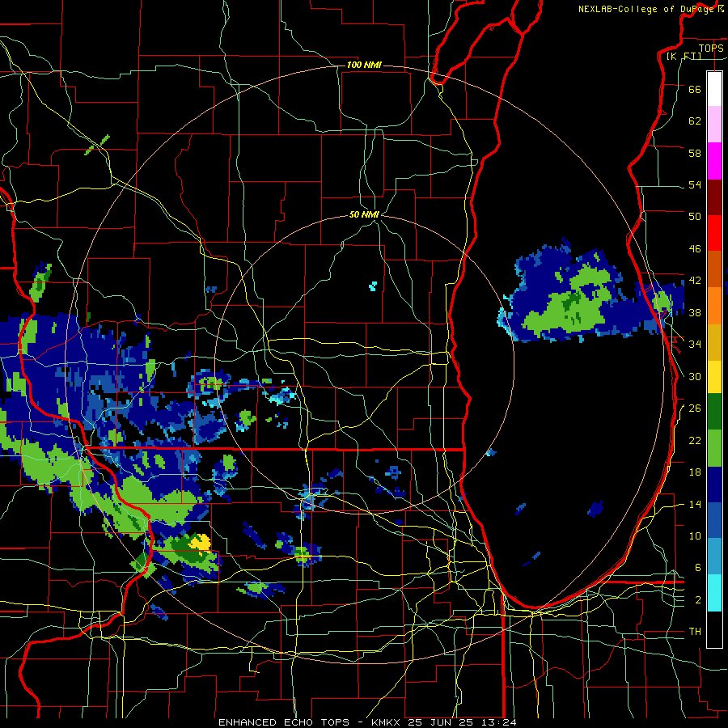Pick the bright yellow legend swatch
This screenshot has width=728, height=728.
pyautogui.click(x=714, y=376)
